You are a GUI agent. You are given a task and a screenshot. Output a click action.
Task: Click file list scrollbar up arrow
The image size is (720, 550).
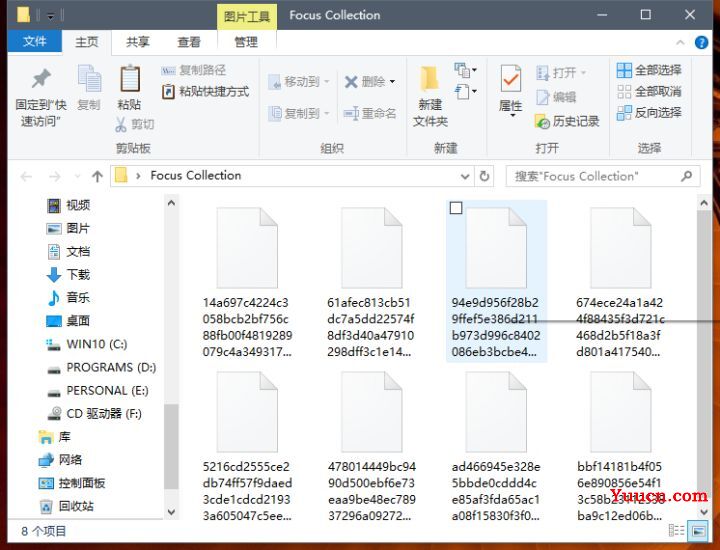(703, 202)
